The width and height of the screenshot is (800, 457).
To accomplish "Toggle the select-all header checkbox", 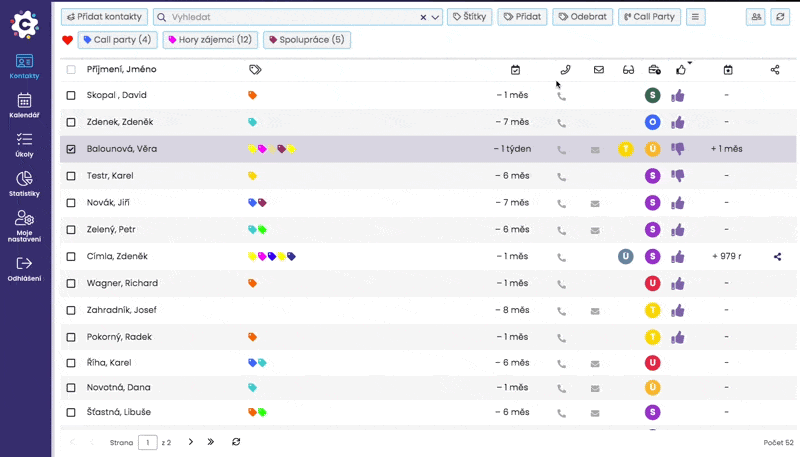I will [71, 70].
